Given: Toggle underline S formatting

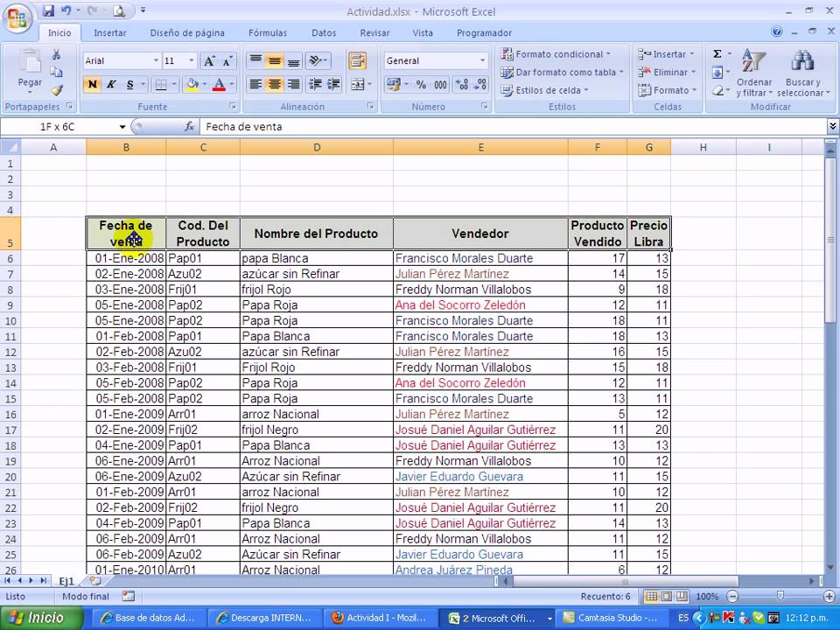Looking at the screenshot, I should coord(129,84).
